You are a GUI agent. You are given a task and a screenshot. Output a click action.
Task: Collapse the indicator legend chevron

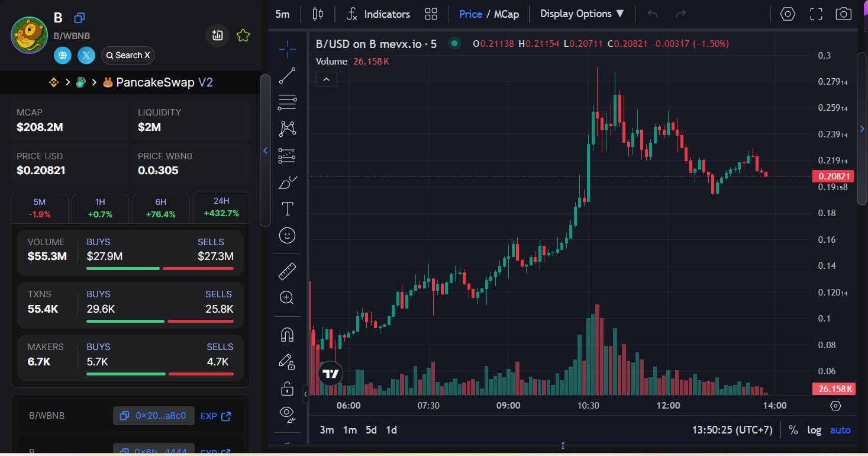coord(327,79)
